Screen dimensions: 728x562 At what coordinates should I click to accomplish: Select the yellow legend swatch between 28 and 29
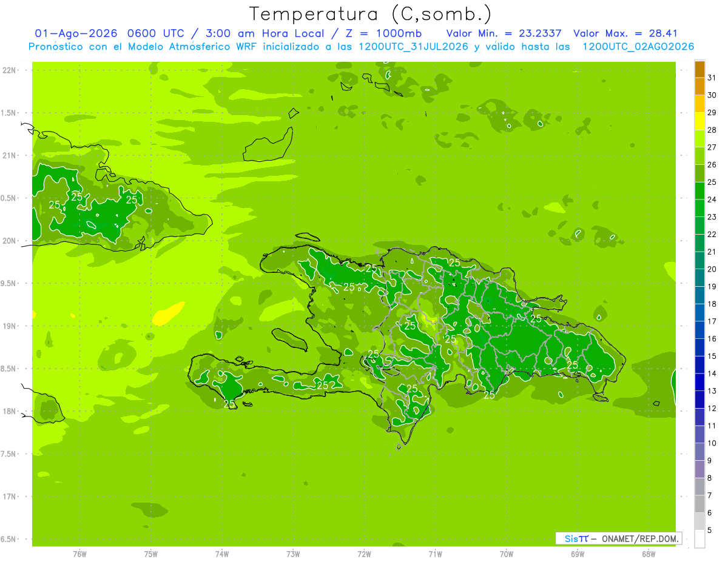699,121
